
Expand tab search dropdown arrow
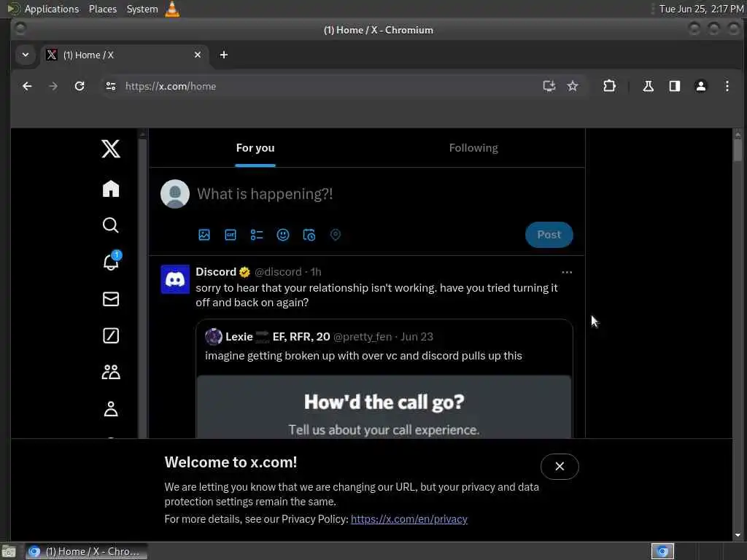click(26, 55)
